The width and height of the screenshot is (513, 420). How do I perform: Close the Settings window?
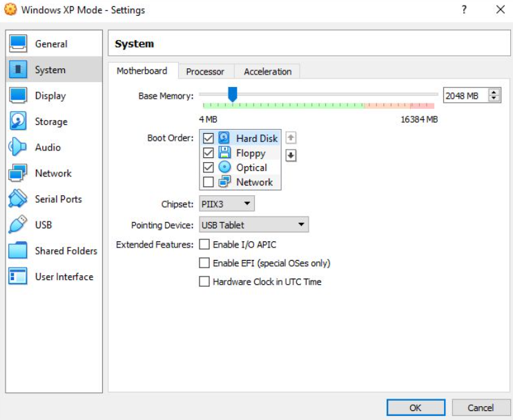[501, 10]
